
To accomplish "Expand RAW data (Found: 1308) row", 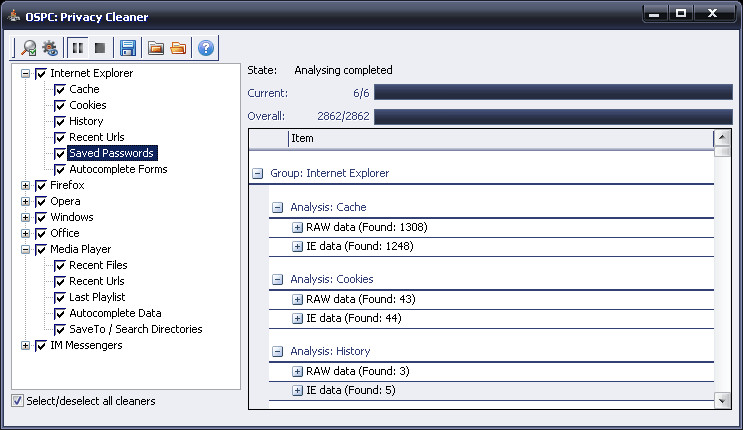I will pos(297,228).
